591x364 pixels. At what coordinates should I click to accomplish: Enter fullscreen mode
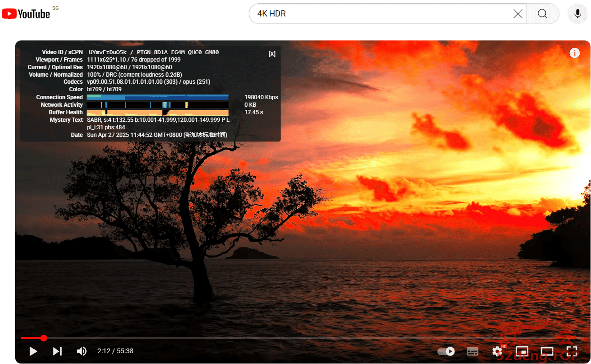[x=572, y=351]
